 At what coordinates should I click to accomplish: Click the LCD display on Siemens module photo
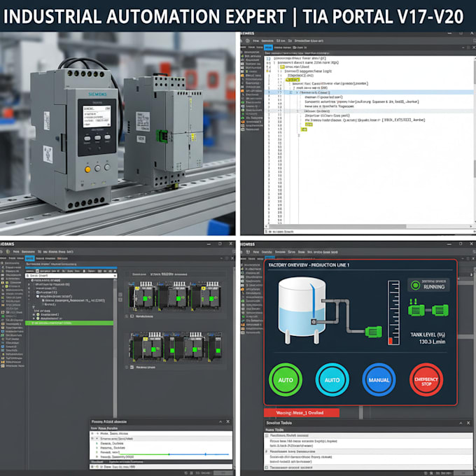click(x=97, y=116)
